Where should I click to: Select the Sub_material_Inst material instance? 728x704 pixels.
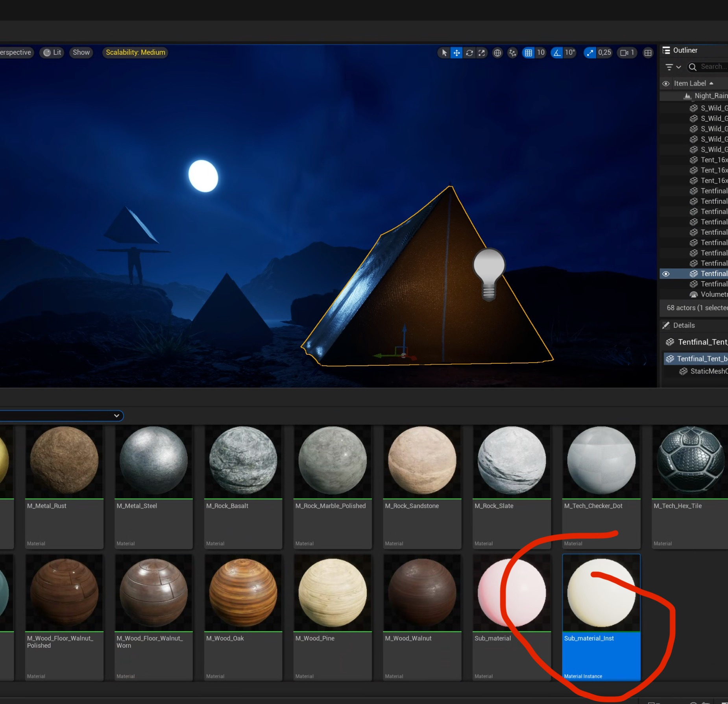(601, 617)
